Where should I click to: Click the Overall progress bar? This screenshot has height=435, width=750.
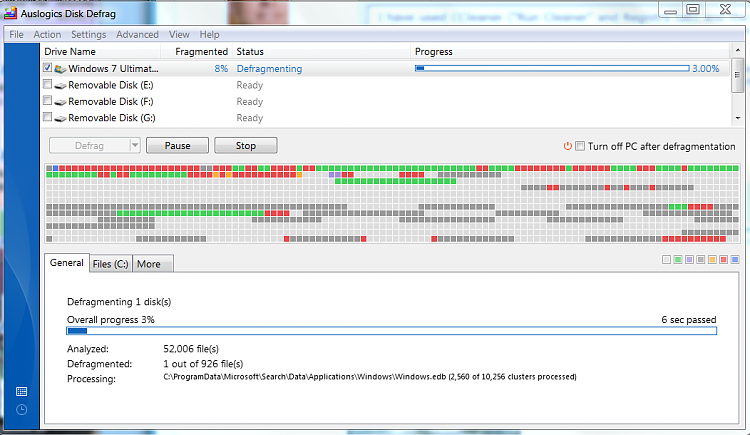[391, 331]
